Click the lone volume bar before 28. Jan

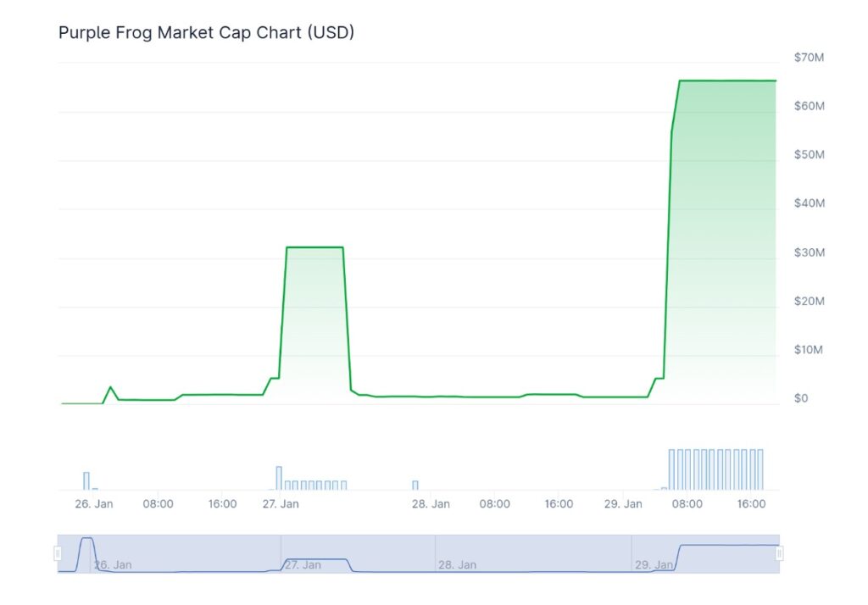click(415, 485)
